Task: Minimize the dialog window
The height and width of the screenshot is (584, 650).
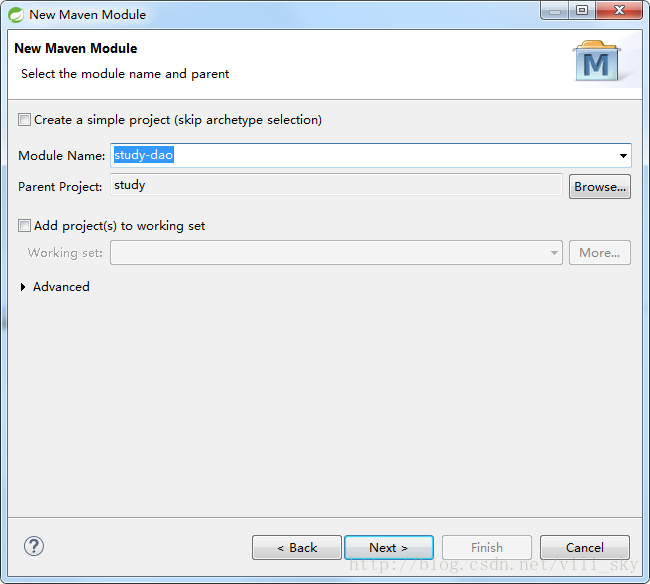Action: coord(555,10)
